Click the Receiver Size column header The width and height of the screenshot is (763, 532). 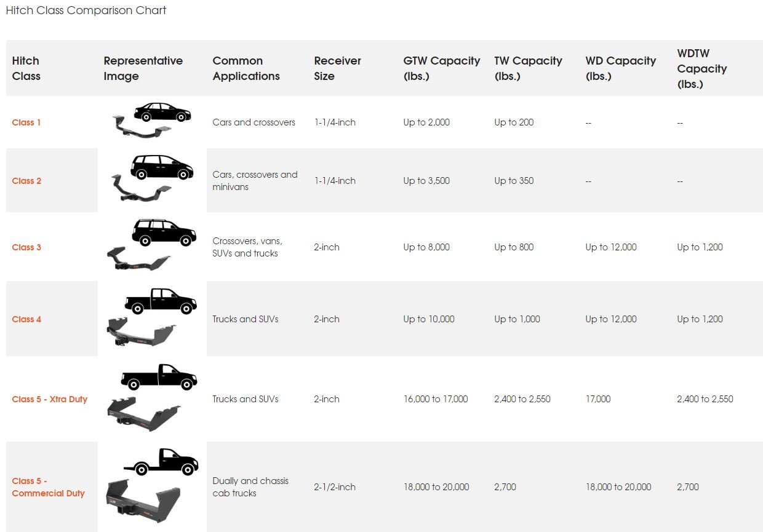tap(337, 68)
